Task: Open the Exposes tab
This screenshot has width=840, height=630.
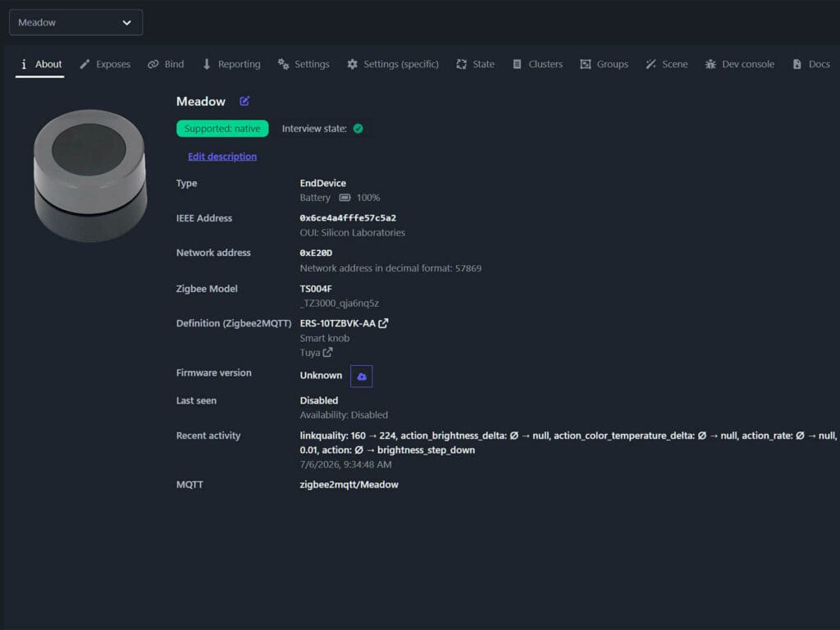Action: 105,64
